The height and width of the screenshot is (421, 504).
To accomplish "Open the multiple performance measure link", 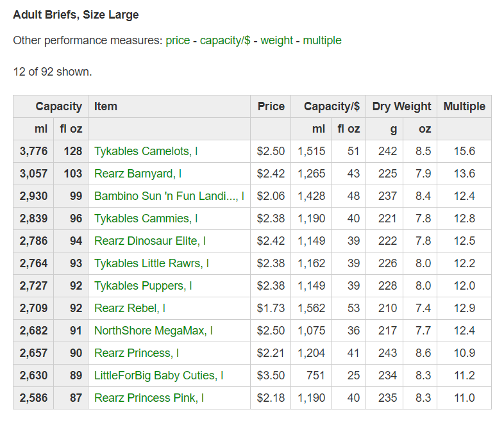I will pyautogui.click(x=322, y=40).
